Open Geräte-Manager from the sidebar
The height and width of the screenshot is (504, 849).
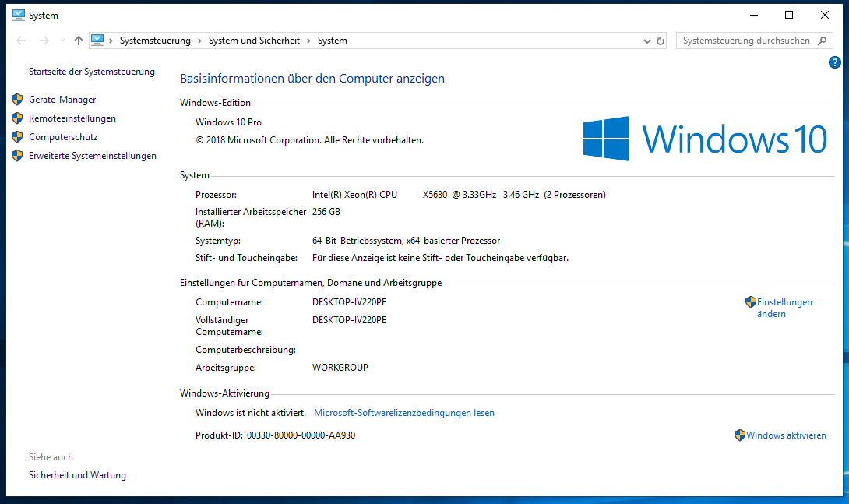pos(62,100)
